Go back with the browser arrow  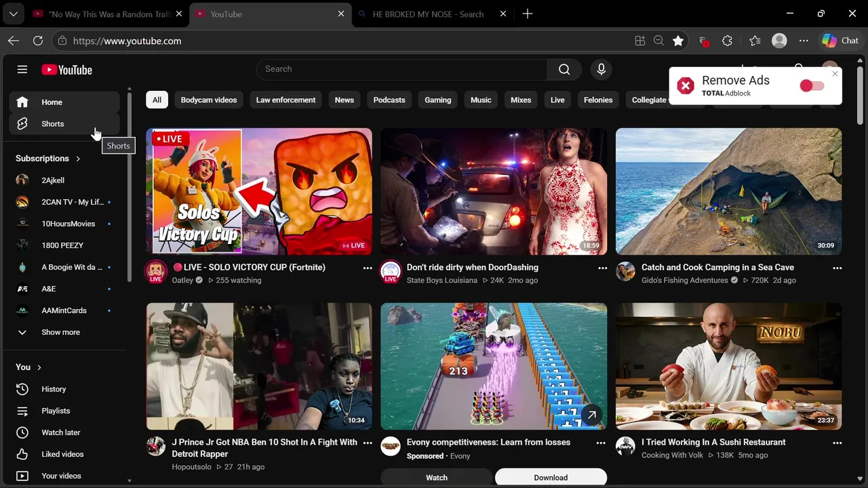[x=14, y=41]
